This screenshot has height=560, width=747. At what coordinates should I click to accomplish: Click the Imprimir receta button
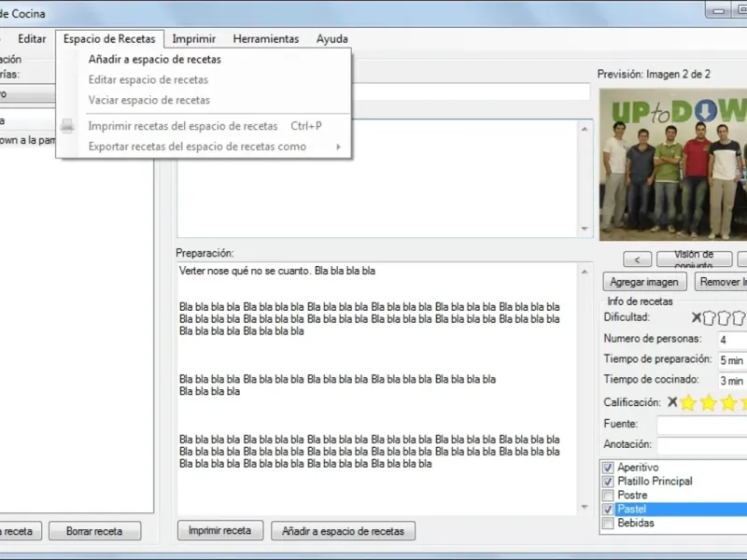point(220,530)
